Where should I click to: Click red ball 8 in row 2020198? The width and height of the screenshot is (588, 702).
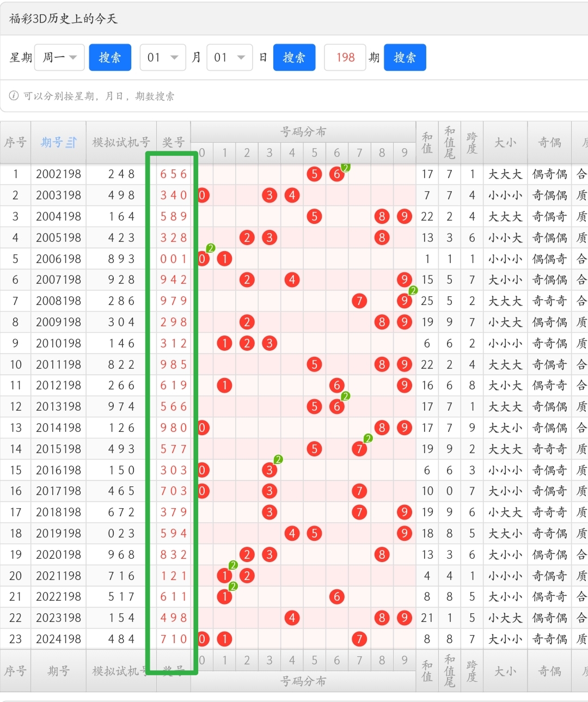382,554
